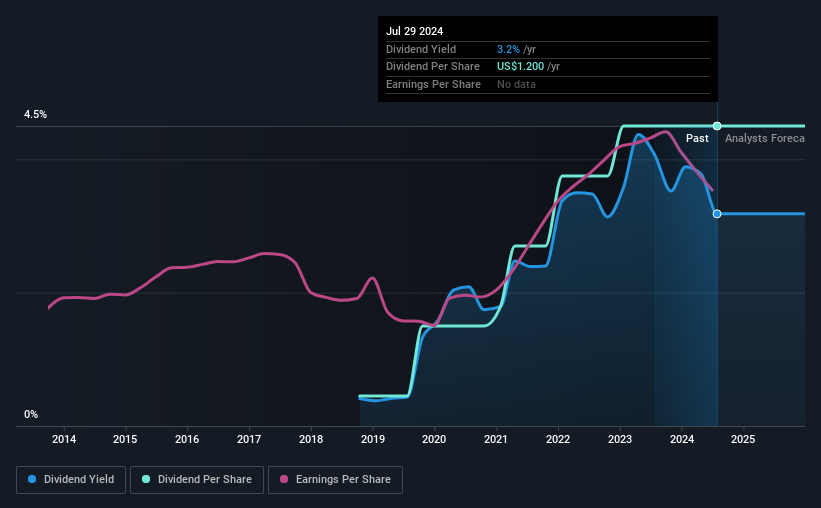
Task: Click the 2016 x-axis year label
Action: tap(187, 439)
